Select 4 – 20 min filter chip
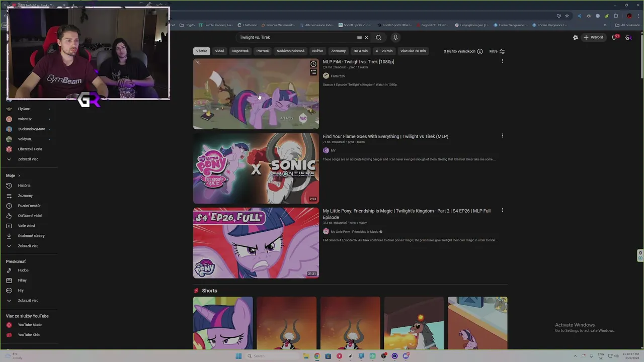Screen dimensions: 644x362 [x=384, y=51]
